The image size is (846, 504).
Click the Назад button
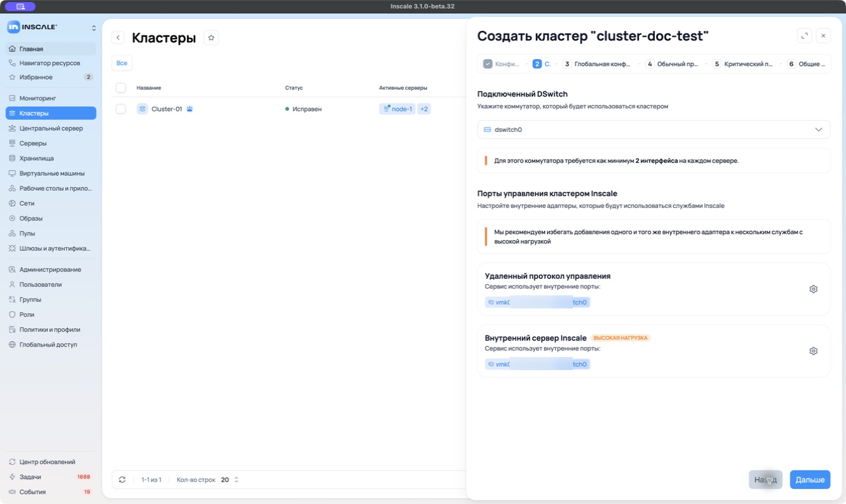766,480
